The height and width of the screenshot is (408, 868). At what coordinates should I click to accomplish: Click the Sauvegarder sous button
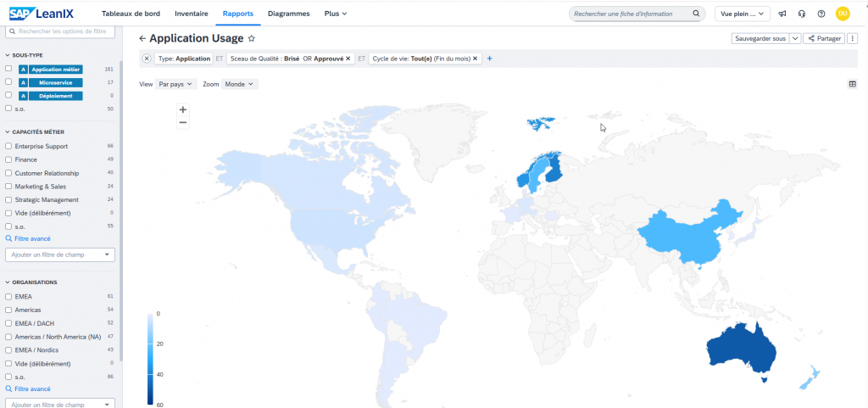point(759,38)
